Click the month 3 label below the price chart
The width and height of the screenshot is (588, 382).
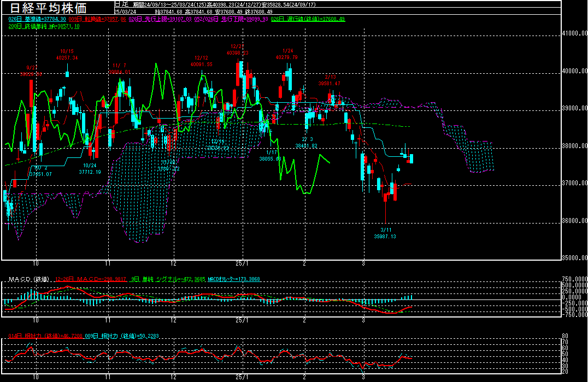(x=363, y=263)
